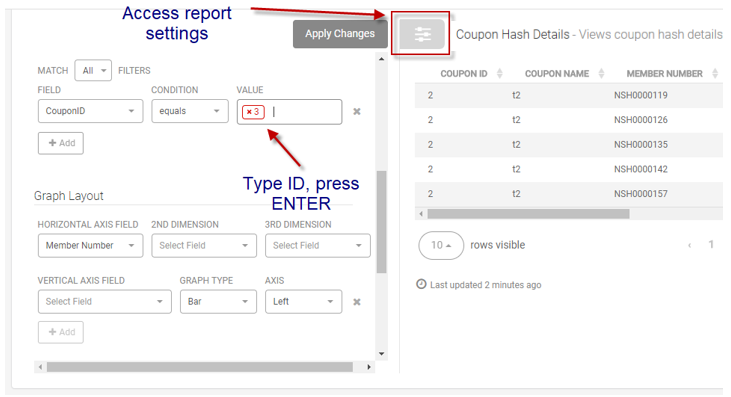Select member number NSH0000135 cell
Viewport: 731px width, 397px height.
coord(641,144)
